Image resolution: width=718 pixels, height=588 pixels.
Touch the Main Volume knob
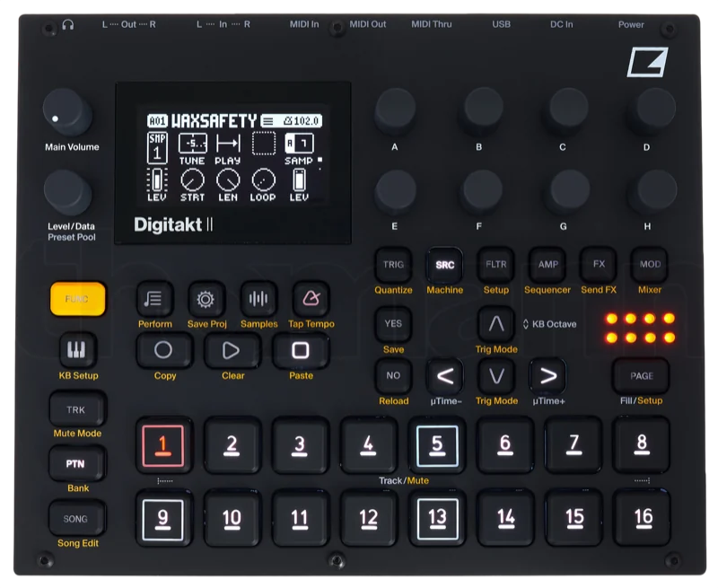66,112
